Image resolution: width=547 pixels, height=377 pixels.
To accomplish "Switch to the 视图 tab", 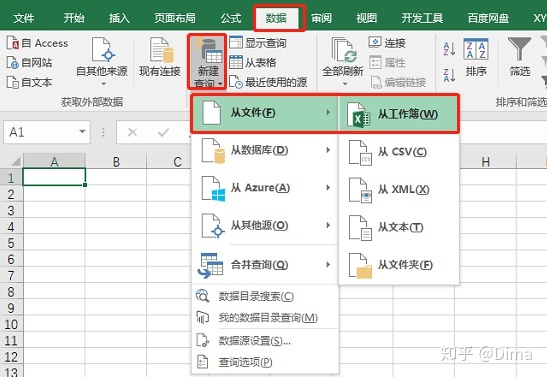I will pos(367,18).
